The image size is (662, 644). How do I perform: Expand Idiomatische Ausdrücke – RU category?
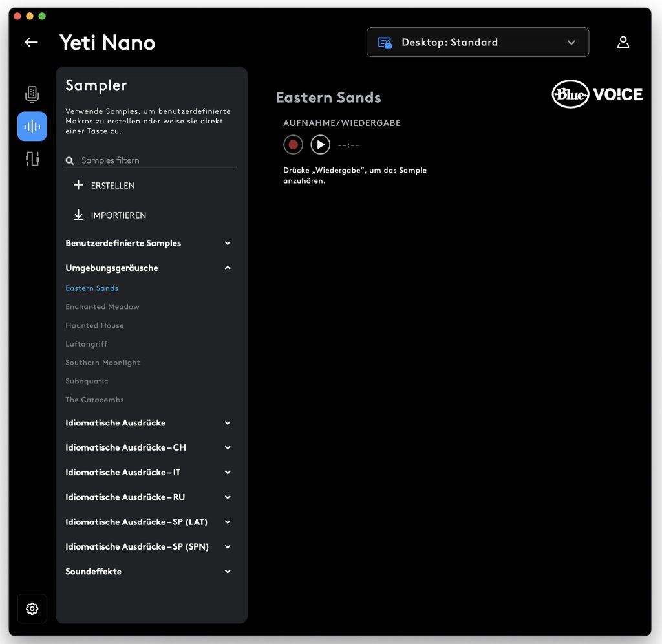click(148, 497)
